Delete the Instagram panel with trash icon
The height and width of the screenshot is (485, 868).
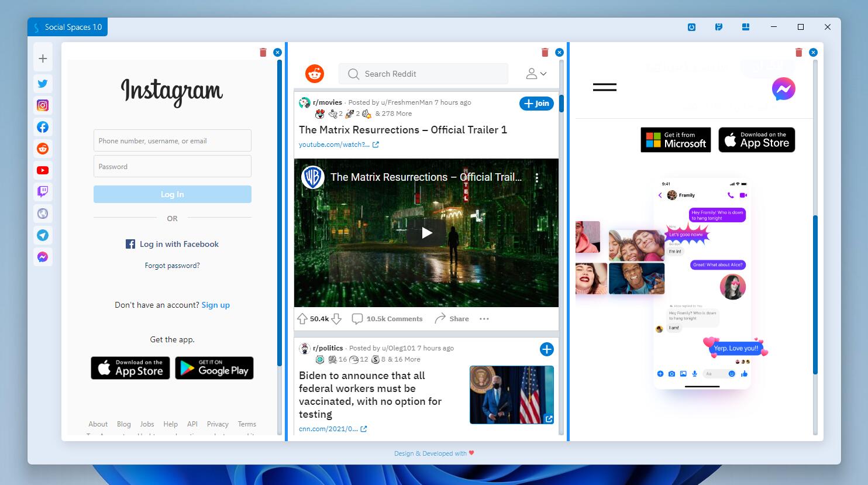[x=263, y=53]
